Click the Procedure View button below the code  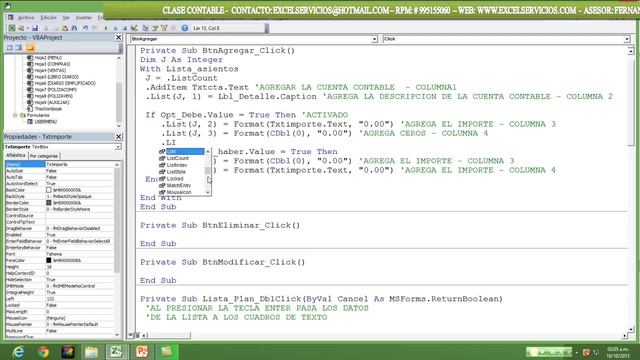130,336
